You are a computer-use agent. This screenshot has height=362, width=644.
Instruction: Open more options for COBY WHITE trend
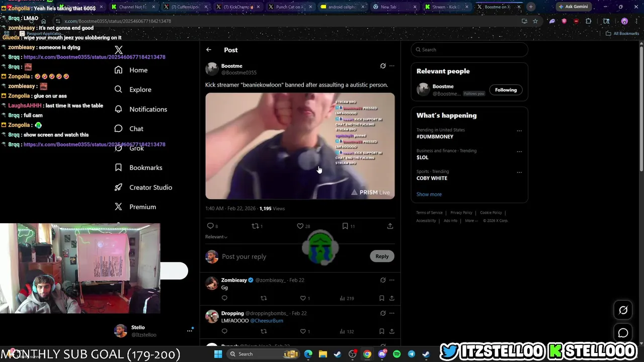tap(519, 172)
